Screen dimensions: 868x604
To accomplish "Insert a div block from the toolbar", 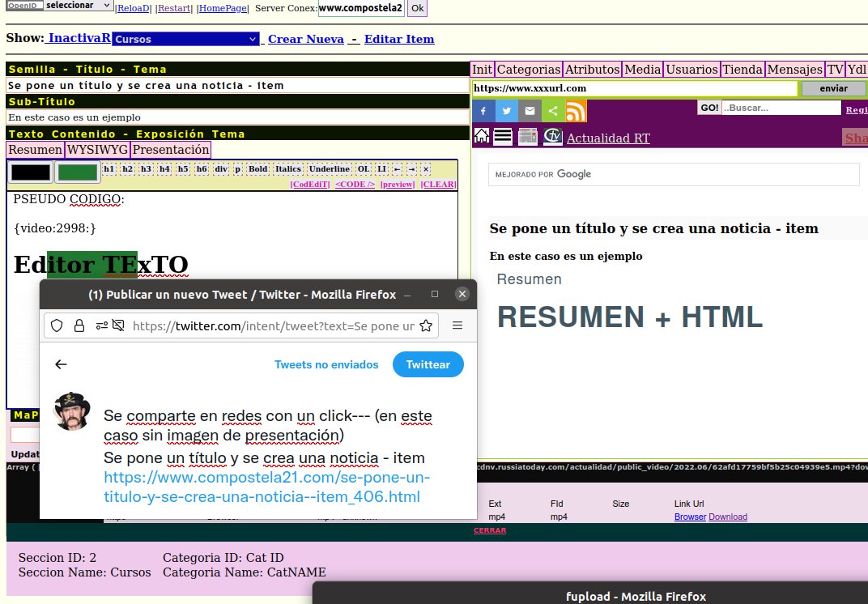I will 221,169.
